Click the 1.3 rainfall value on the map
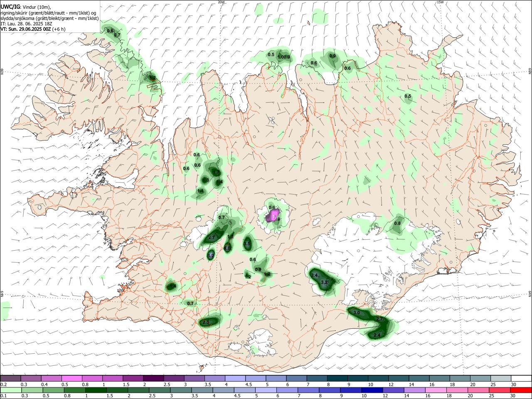The width and height of the screenshot is (532, 399). pyautogui.click(x=206, y=180)
